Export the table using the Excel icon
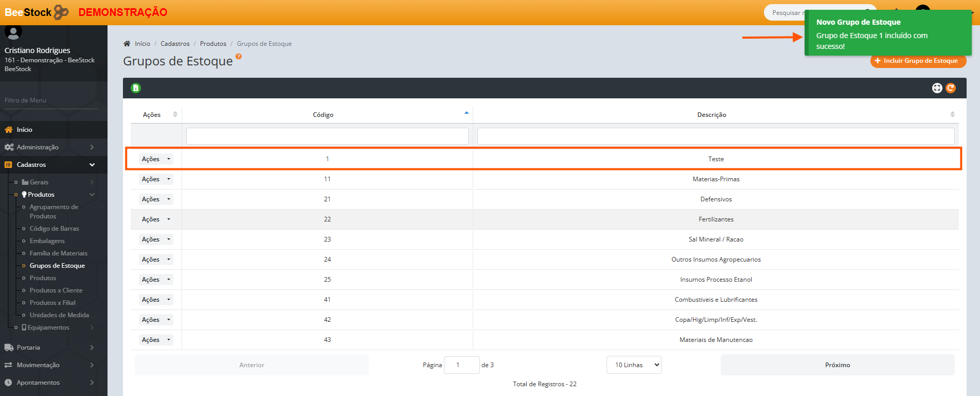 tap(136, 88)
